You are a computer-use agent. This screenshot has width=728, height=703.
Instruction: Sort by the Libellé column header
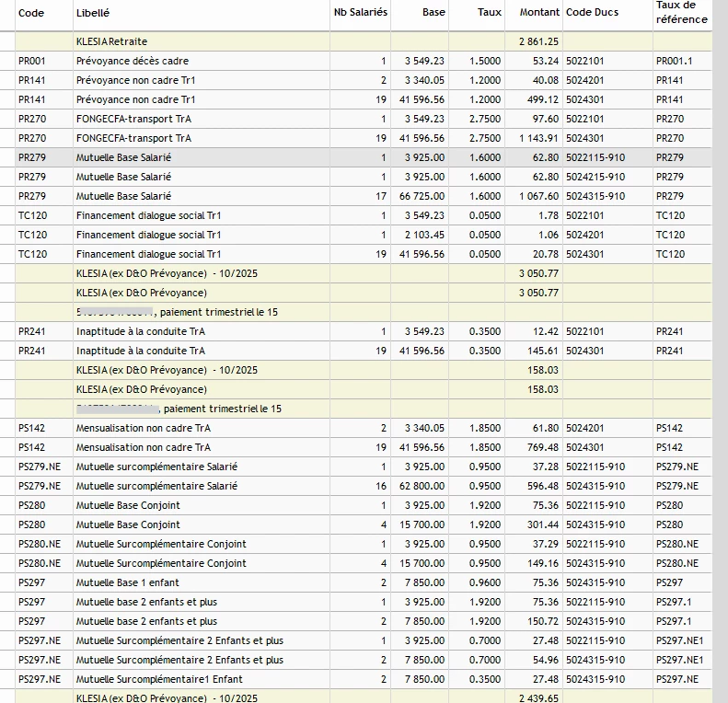[x=92, y=13]
